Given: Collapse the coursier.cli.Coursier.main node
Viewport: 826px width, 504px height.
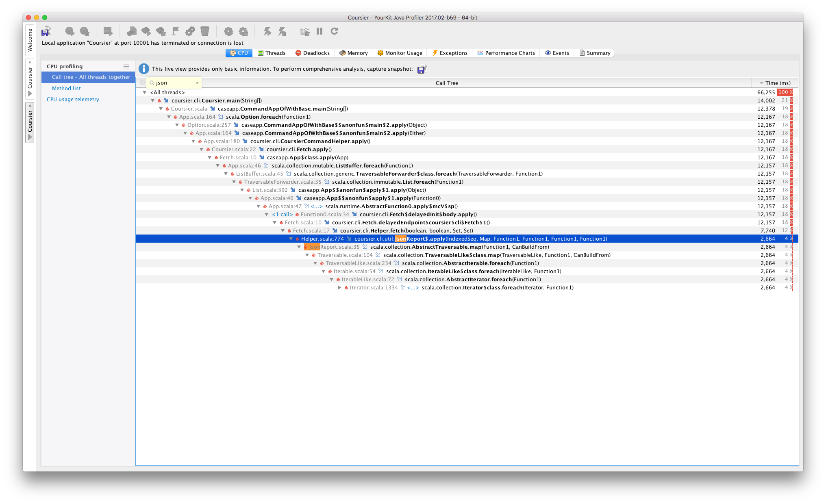Looking at the screenshot, I should [x=152, y=100].
